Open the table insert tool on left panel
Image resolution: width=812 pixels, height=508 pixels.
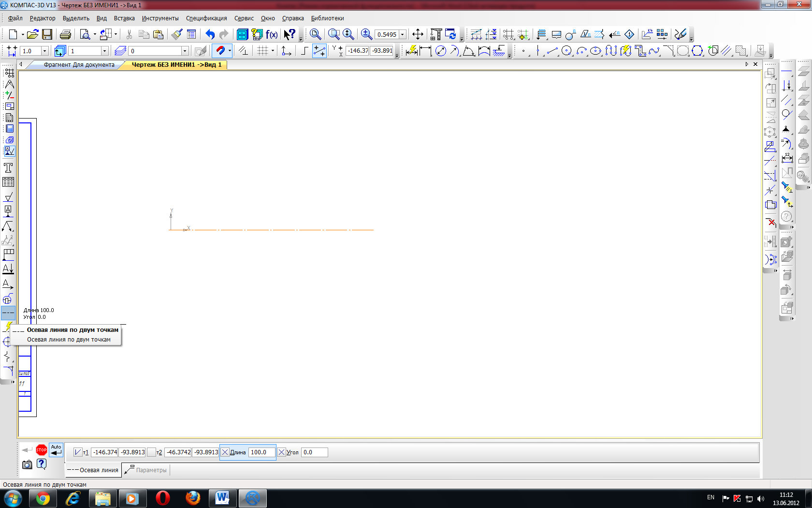point(8,182)
